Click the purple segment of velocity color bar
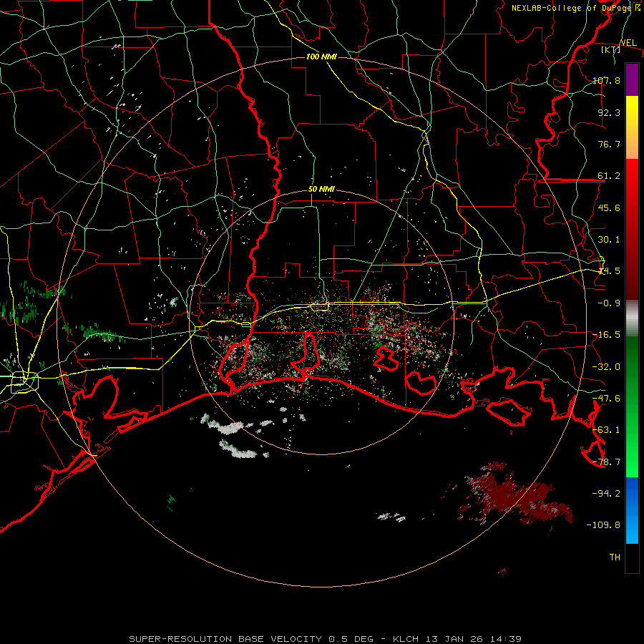The image size is (644, 644). click(632, 79)
